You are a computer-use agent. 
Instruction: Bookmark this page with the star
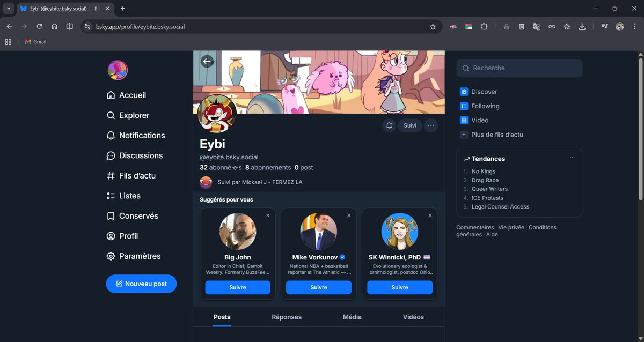click(433, 26)
